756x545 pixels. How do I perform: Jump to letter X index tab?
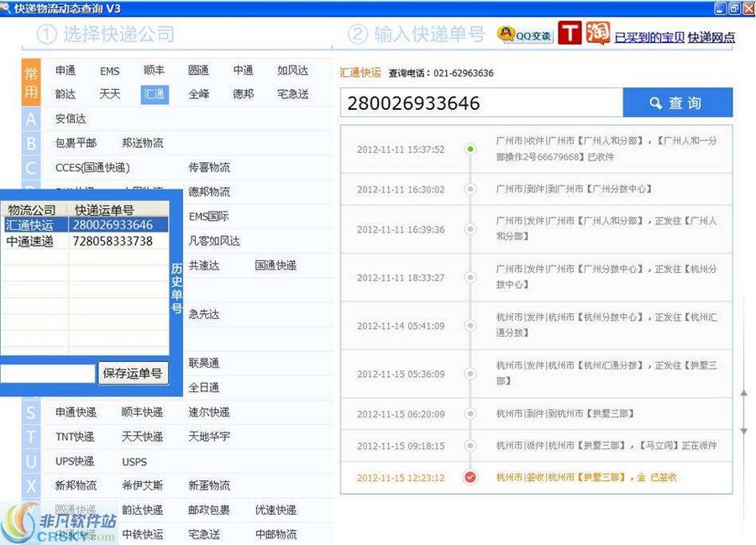[x=31, y=485]
